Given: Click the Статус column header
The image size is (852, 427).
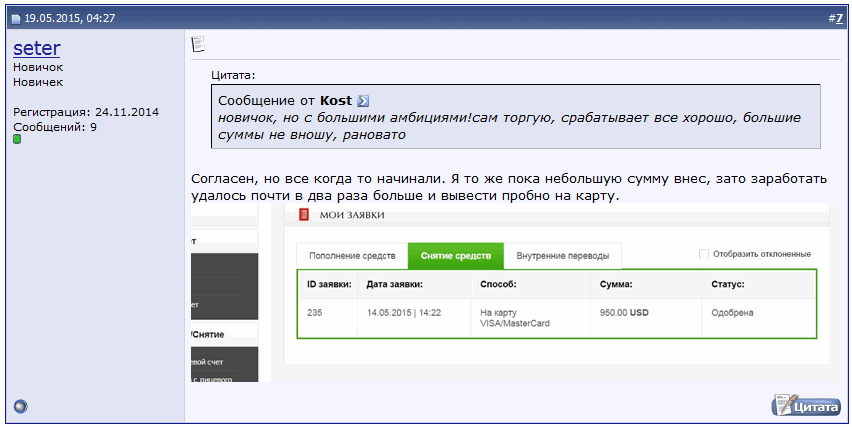Looking at the screenshot, I should click(728, 284).
